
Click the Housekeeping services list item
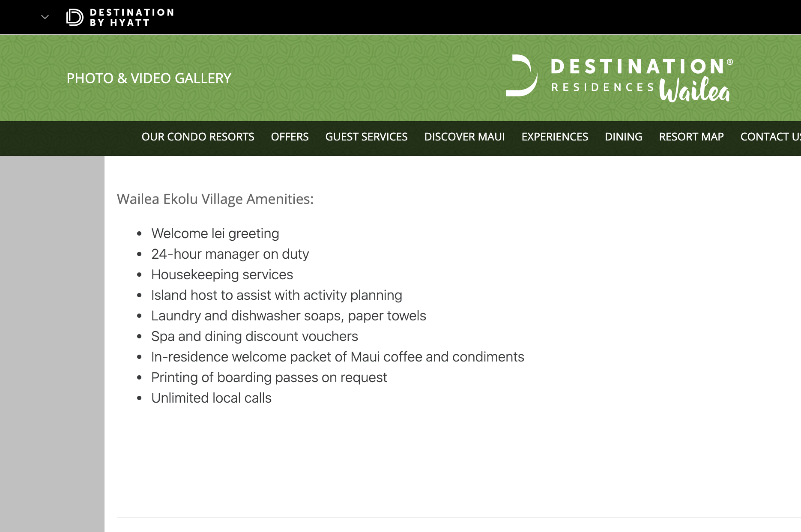pyautogui.click(x=222, y=275)
